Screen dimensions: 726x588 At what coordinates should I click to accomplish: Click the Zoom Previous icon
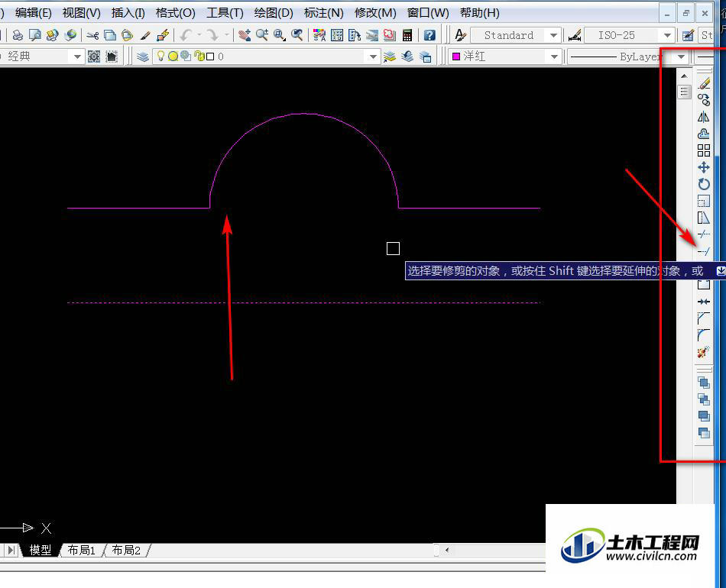[x=297, y=35]
